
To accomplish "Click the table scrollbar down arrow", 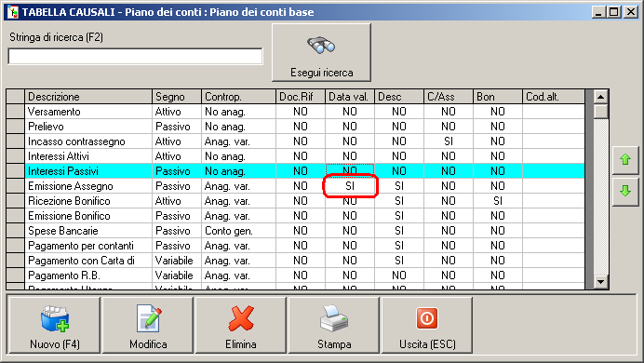I will click(x=600, y=282).
